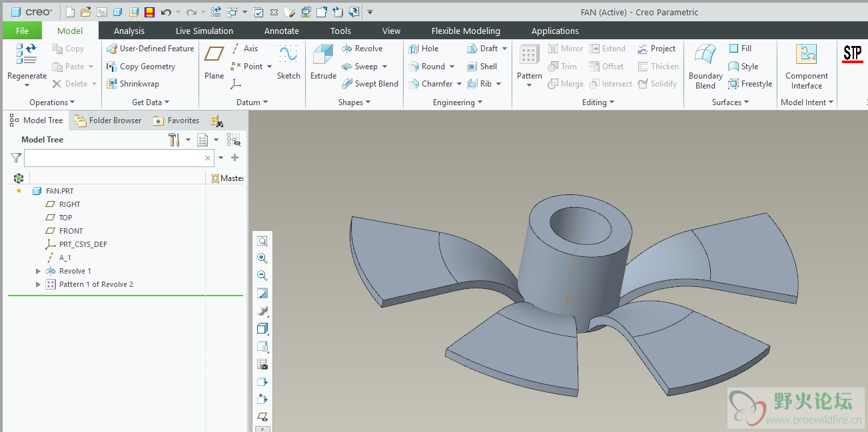Switch to the Analysis ribbon tab
The image size is (868, 432).
point(129,31)
